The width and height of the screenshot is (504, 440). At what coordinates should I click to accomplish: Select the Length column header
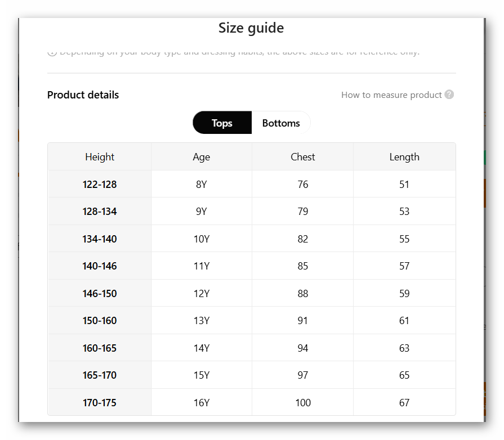[x=404, y=157]
